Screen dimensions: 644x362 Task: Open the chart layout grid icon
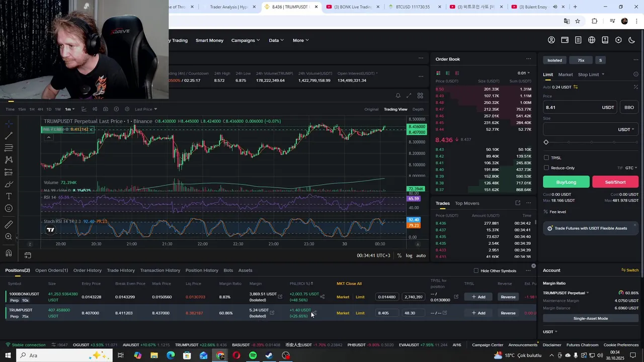click(420, 96)
